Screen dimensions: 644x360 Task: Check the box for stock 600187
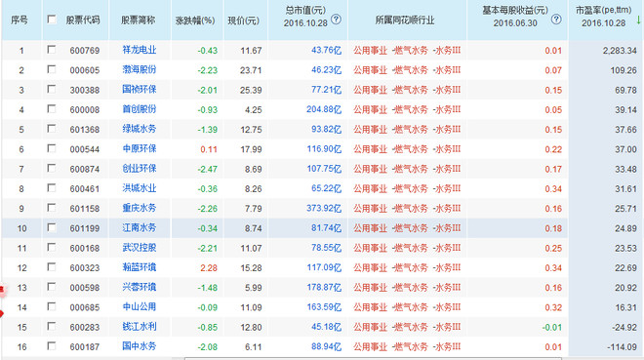click(52, 346)
